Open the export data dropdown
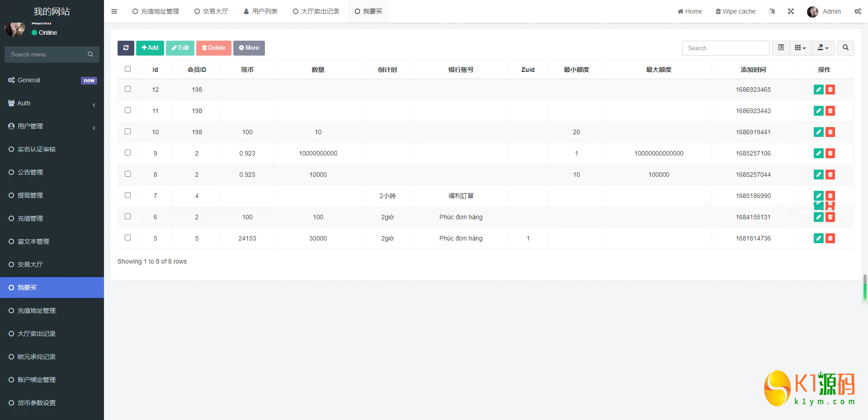The height and width of the screenshot is (420, 868). pyautogui.click(x=823, y=48)
